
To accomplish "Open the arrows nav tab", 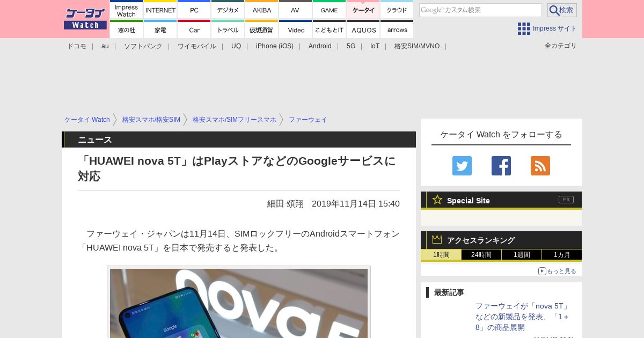I will click(x=397, y=30).
